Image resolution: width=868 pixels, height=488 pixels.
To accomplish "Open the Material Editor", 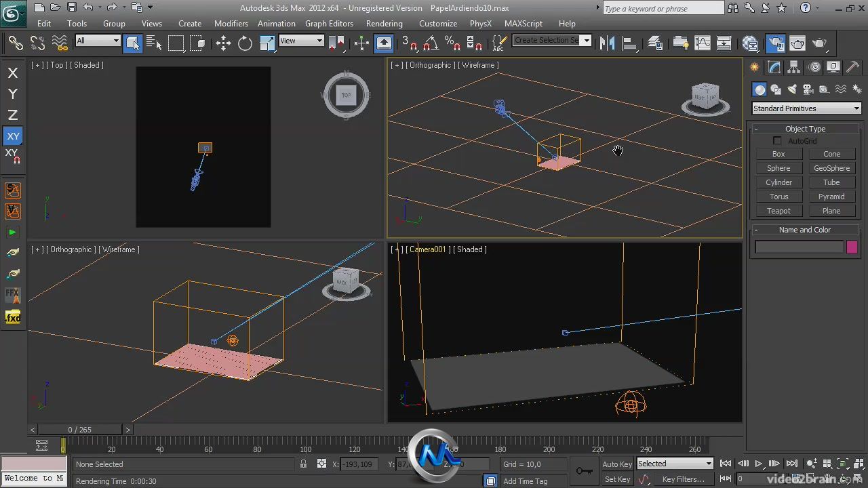I will pyautogui.click(x=750, y=43).
